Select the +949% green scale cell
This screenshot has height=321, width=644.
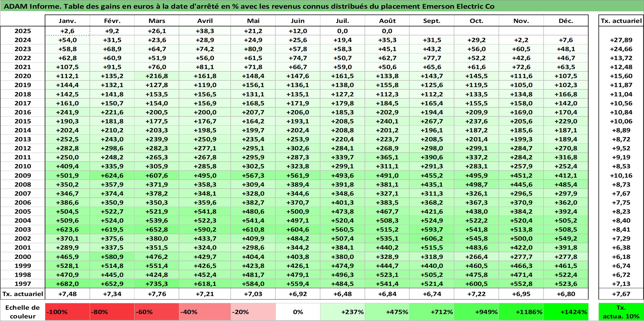point(476,312)
